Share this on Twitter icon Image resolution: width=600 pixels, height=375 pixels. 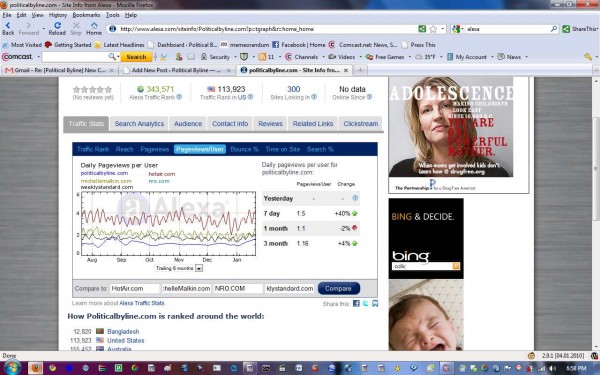366,303
